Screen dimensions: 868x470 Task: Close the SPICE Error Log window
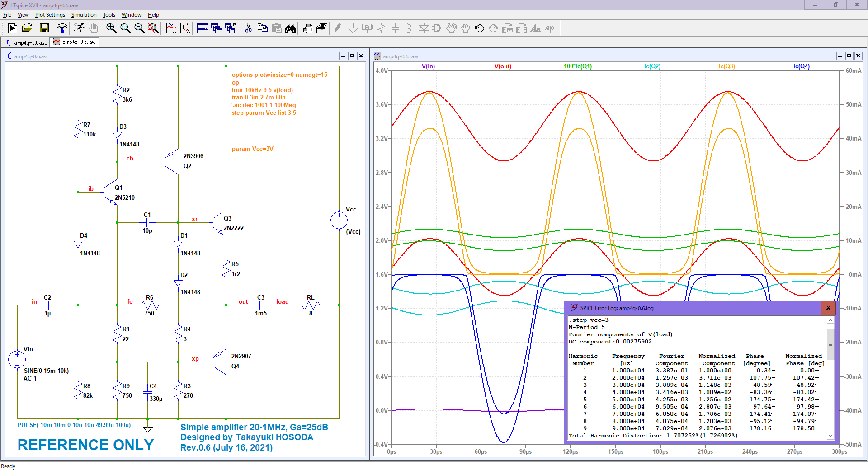coord(828,308)
